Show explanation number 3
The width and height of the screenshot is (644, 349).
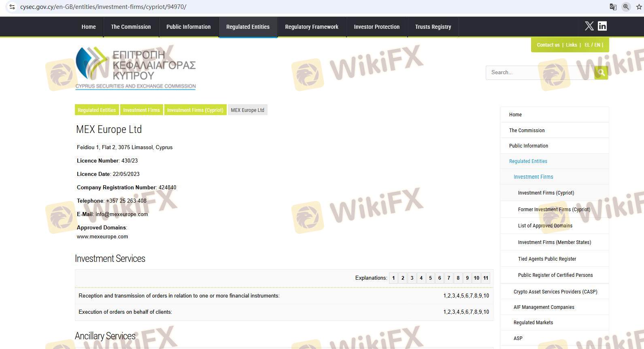pos(412,278)
